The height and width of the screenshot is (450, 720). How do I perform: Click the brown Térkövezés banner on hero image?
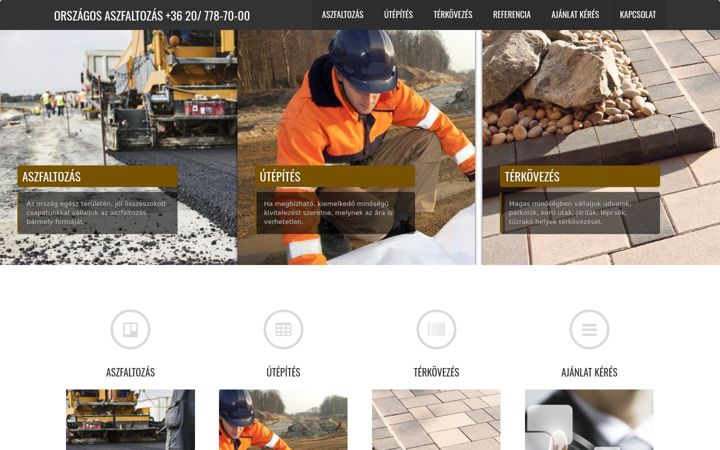[579, 176]
